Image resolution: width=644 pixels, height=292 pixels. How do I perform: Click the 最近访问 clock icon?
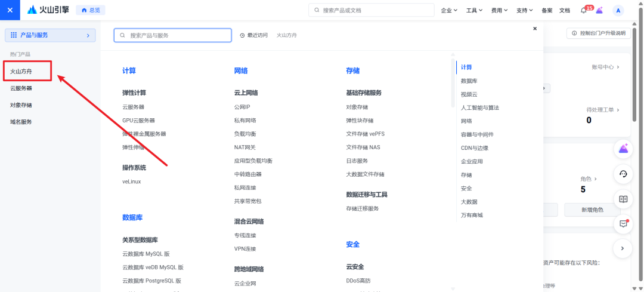pos(242,35)
